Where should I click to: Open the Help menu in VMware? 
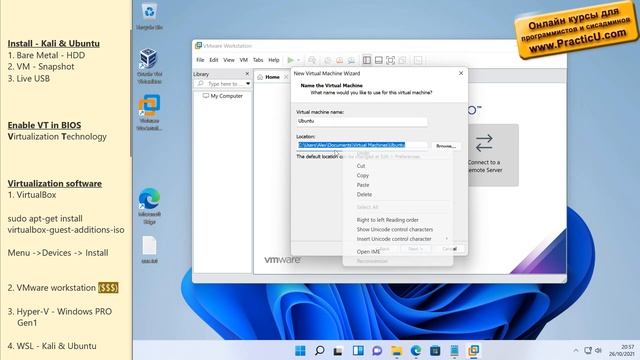[x=273, y=60]
